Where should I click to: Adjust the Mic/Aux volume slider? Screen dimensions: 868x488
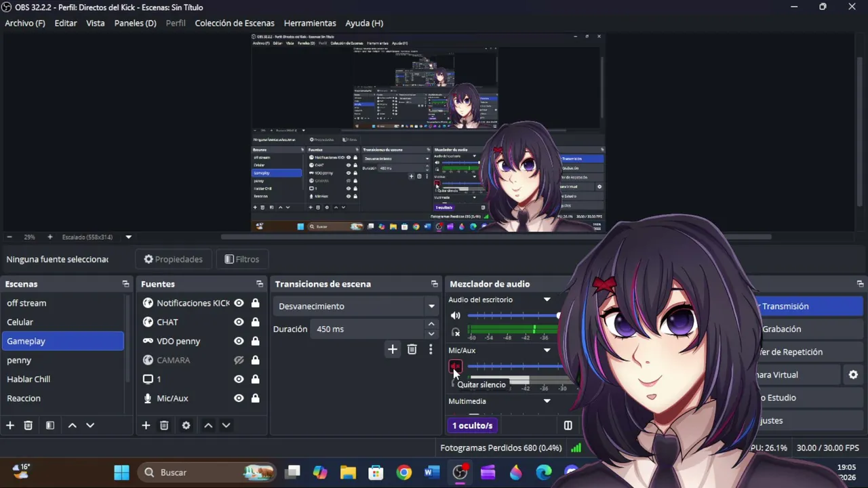[515, 367]
